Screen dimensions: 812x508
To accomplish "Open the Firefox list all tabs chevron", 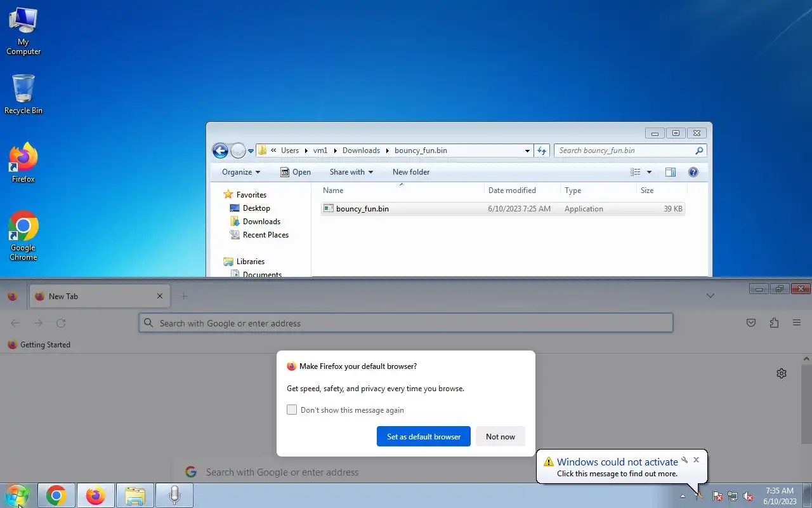I will pos(710,296).
